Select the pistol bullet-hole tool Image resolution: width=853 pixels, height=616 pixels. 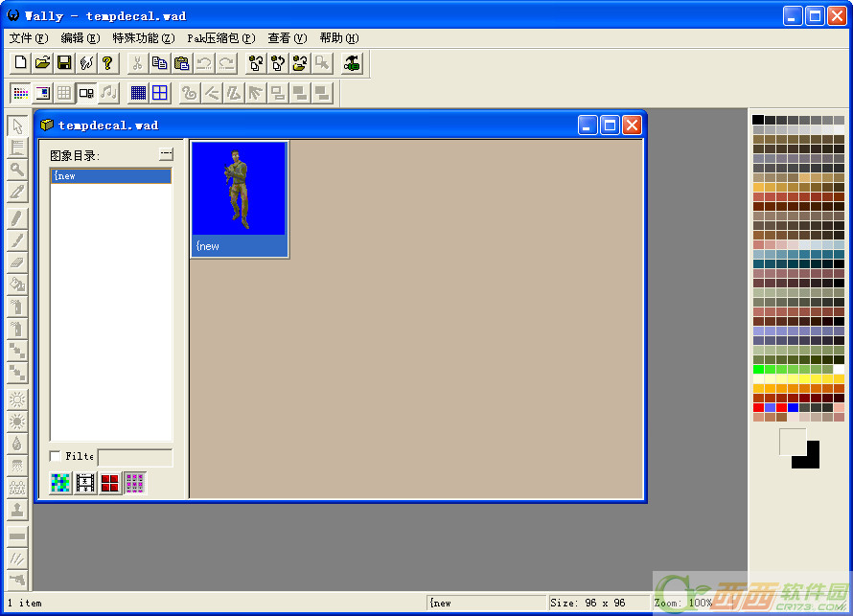17,581
